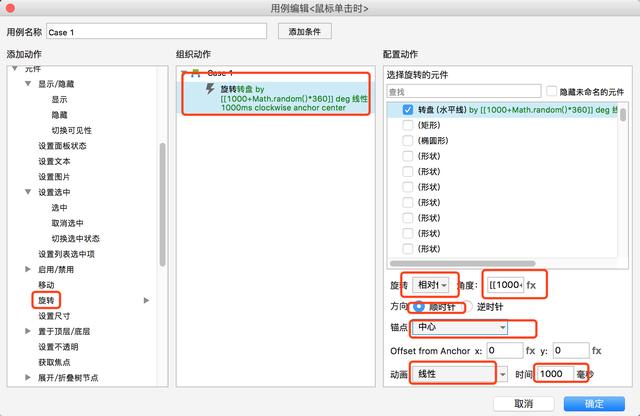Image resolution: width=640 pixels, height=416 pixels.
Task: Select the 设置列表选中项 action
Action: (x=67, y=254)
